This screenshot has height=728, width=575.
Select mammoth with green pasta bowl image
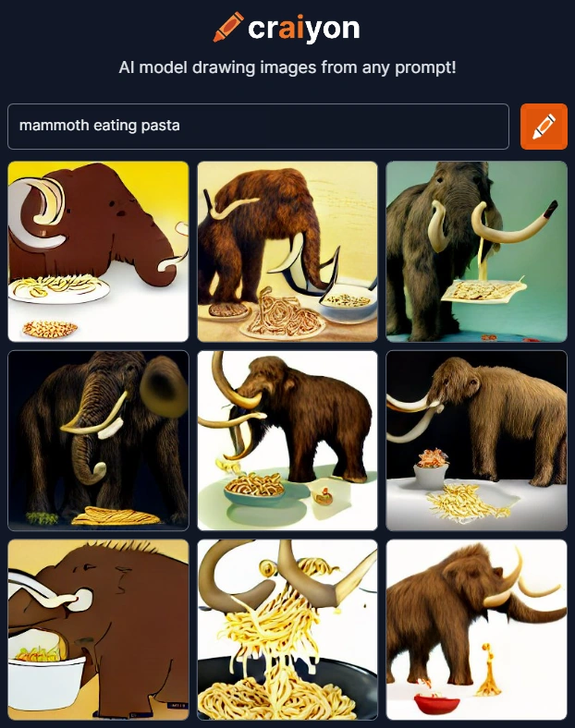287,441
